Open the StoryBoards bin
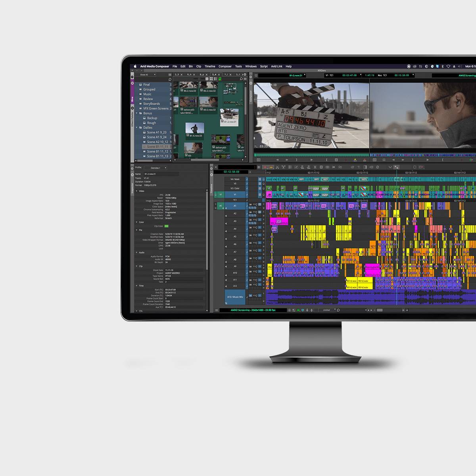This screenshot has width=476, height=476. tap(152, 104)
